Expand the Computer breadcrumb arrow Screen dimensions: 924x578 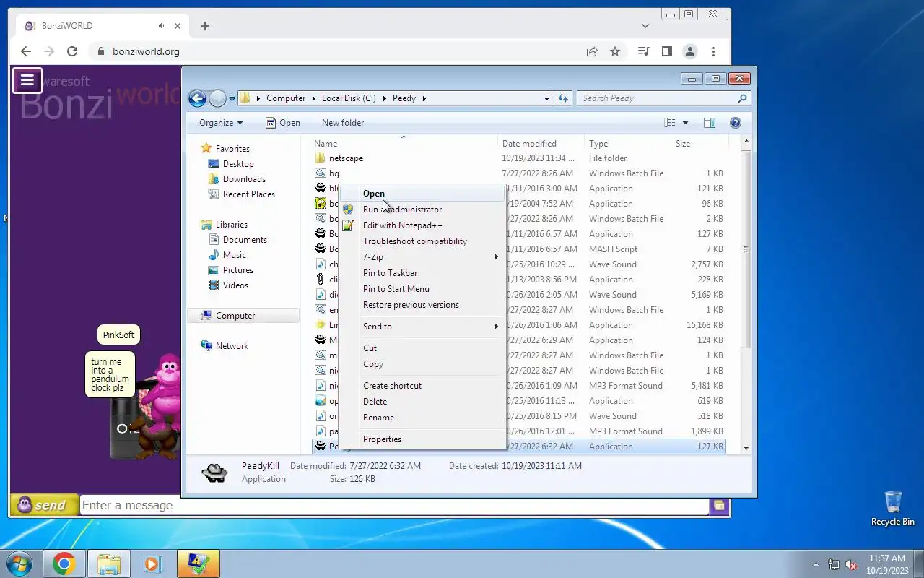[313, 98]
